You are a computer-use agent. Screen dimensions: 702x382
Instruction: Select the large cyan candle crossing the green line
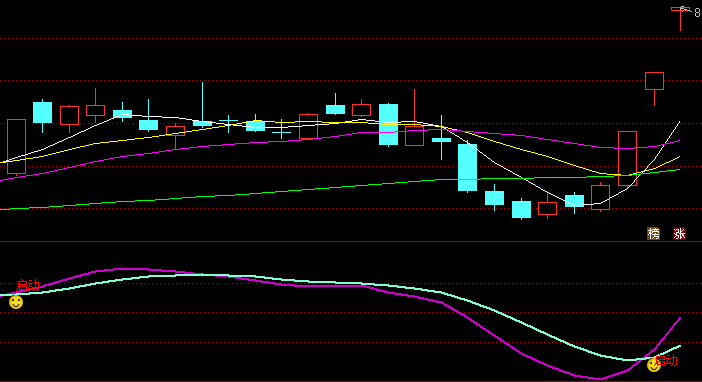click(467, 167)
